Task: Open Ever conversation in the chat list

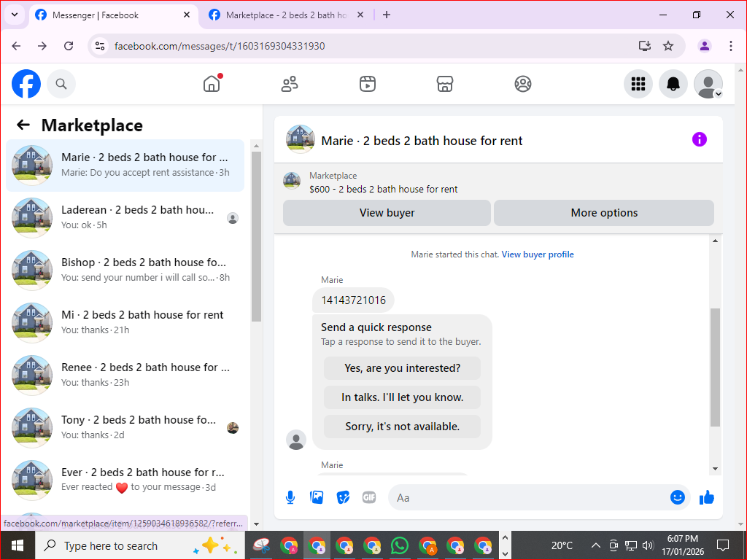Action: tap(125, 480)
